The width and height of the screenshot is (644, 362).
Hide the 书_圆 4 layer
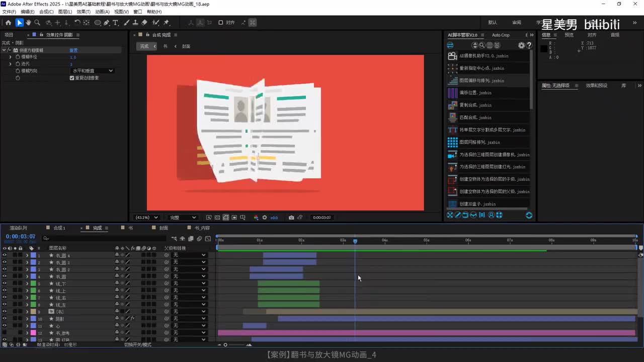pos(5,255)
